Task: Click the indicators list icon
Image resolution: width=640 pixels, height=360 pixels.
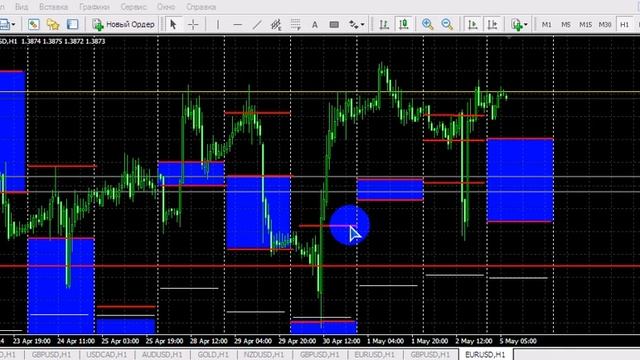Action: [x=516, y=24]
